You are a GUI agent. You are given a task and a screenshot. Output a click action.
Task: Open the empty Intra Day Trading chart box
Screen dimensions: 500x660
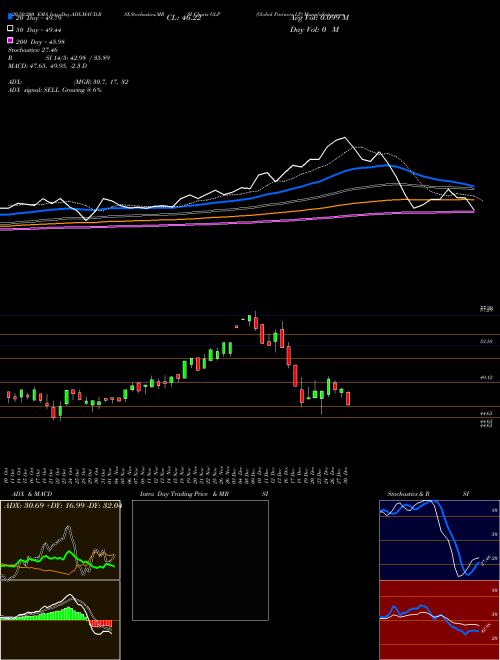pyautogui.click(x=200, y=560)
